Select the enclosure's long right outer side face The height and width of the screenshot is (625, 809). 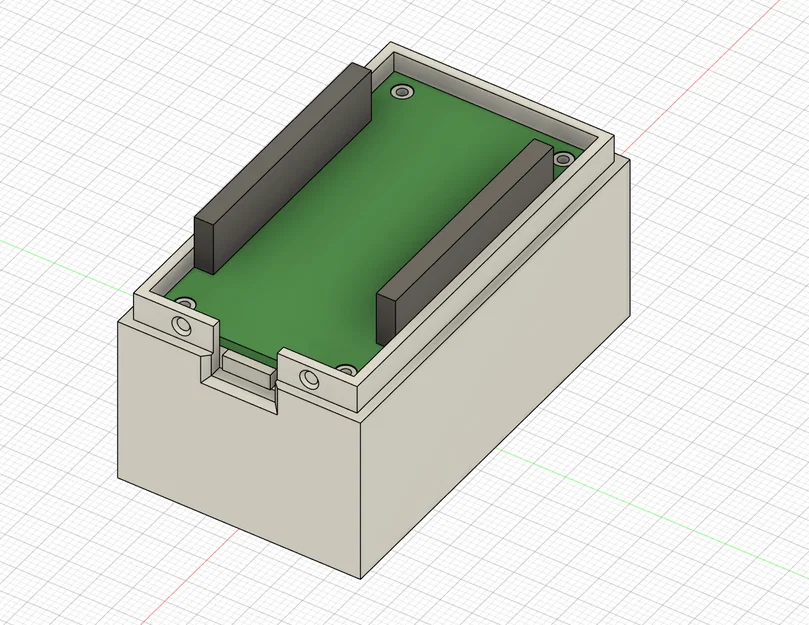click(495, 372)
